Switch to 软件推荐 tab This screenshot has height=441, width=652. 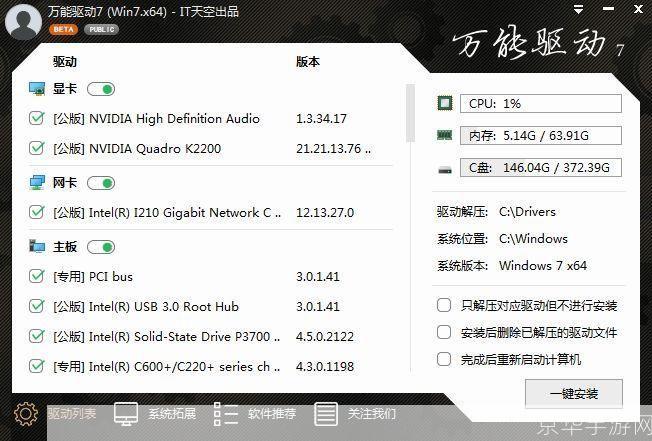click(272, 414)
